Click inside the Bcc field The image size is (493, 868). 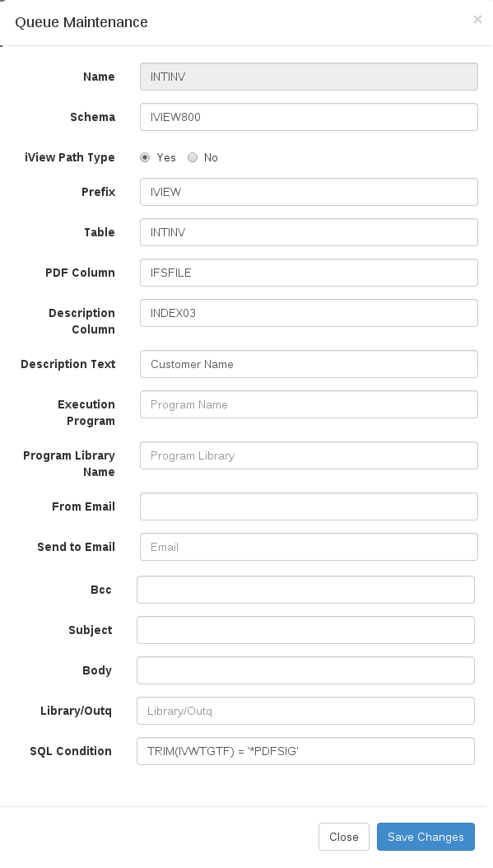click(305, 589)
